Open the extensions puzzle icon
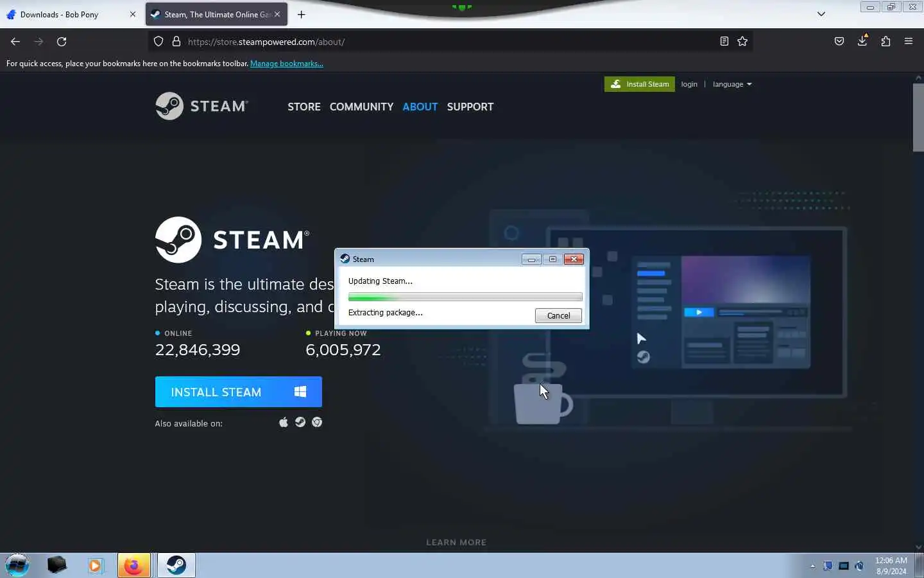The width and height of the screenshot is (924, 578). point(886,42)
